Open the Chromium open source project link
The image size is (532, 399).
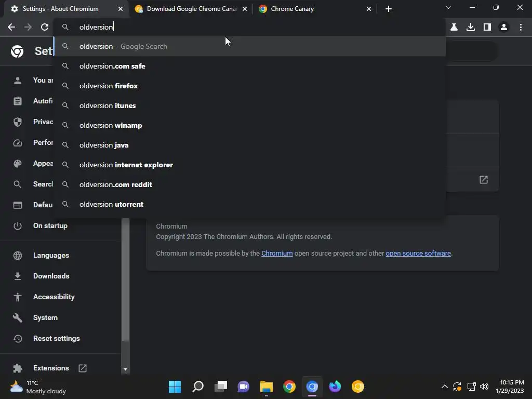coord(277,254)
